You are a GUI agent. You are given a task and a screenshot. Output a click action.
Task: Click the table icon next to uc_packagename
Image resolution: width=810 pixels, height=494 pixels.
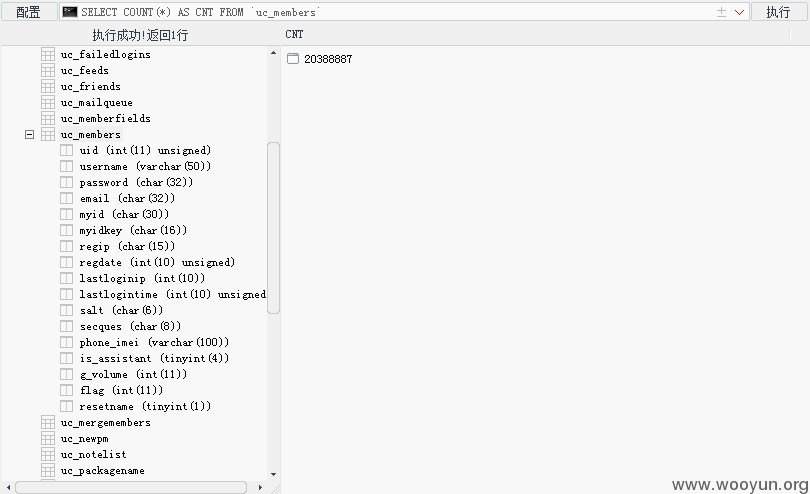[x=48, y=471]
